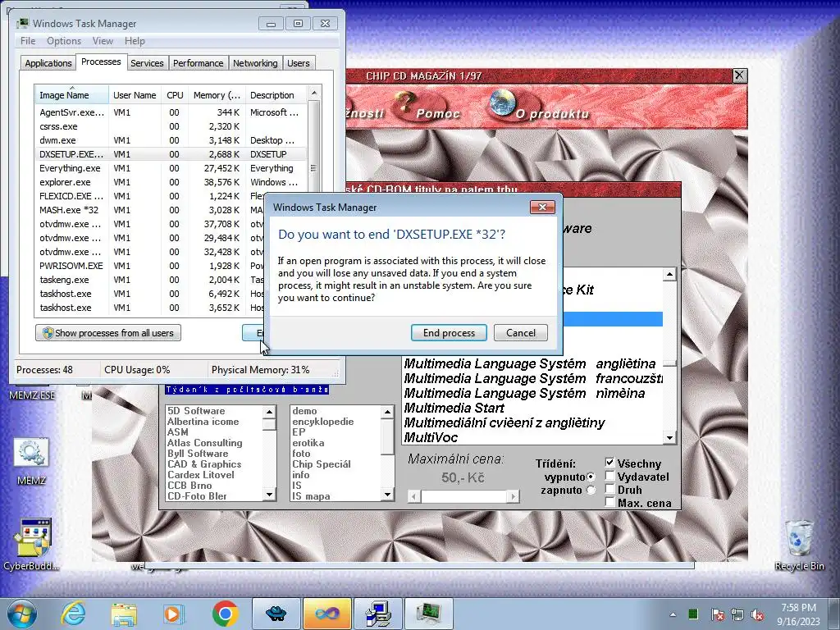Click left arrow of price slider
Viewport: 840px width, 630px height.
pyautogui.click(x=414, y=496)
